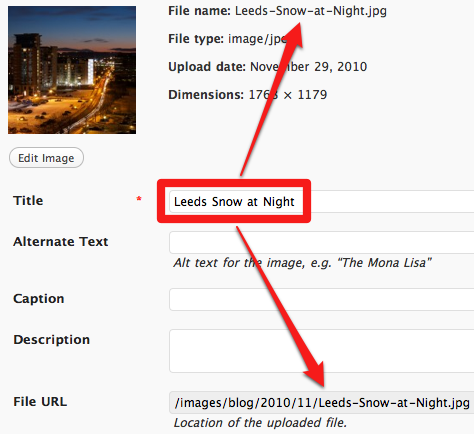Click the Description label
Screen dimensions: 474x434
tap(52, 340)
